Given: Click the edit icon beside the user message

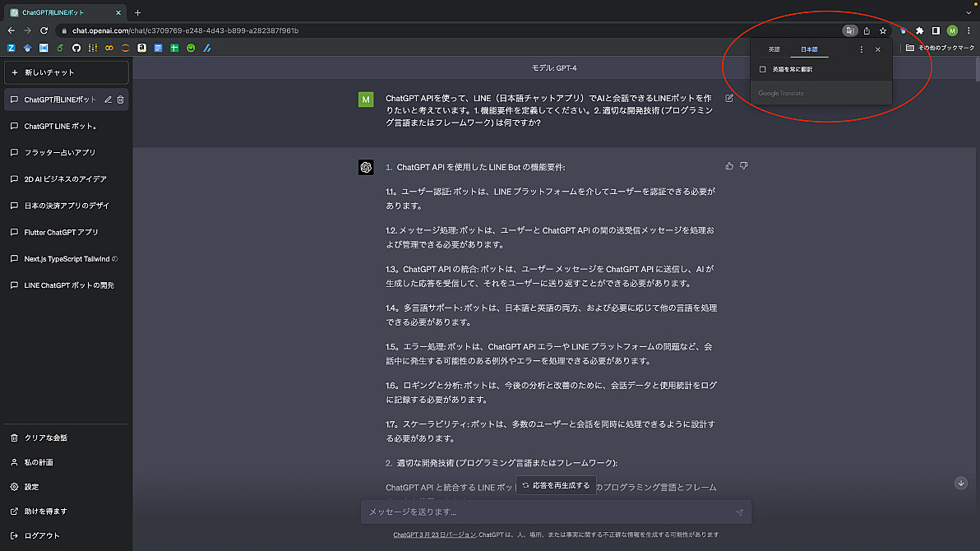Looking at the screenshot, I should click(728, 98).
